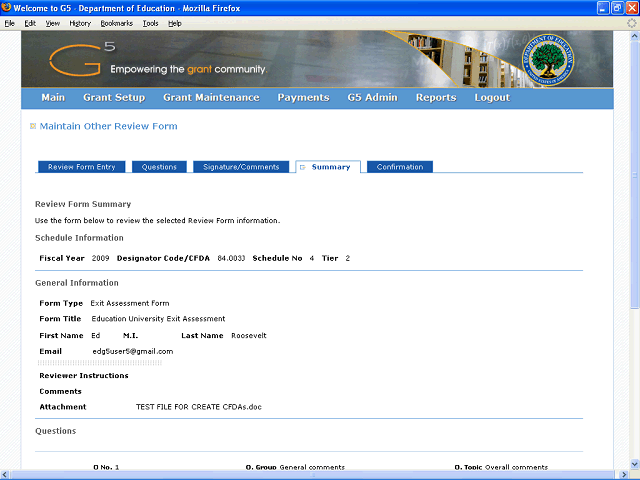Click email 'edgSuser5@gmail.com'

[133, 351]
